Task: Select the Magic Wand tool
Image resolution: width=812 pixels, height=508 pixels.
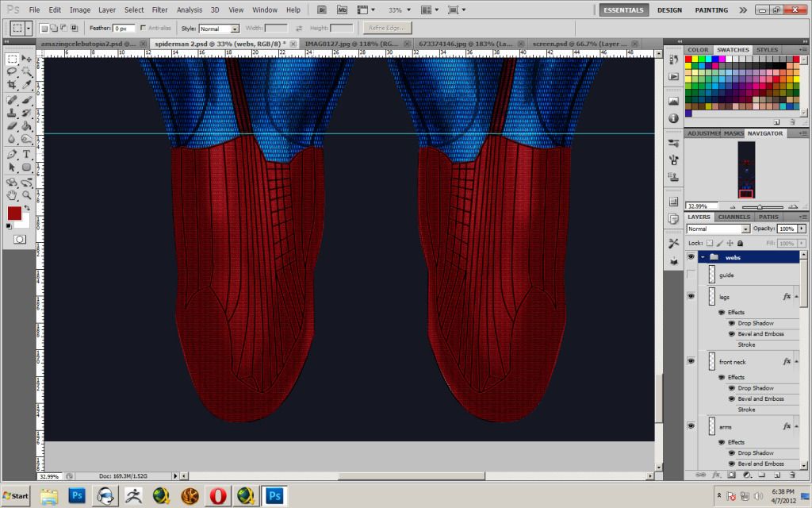Action: click(x=26, y=71)
